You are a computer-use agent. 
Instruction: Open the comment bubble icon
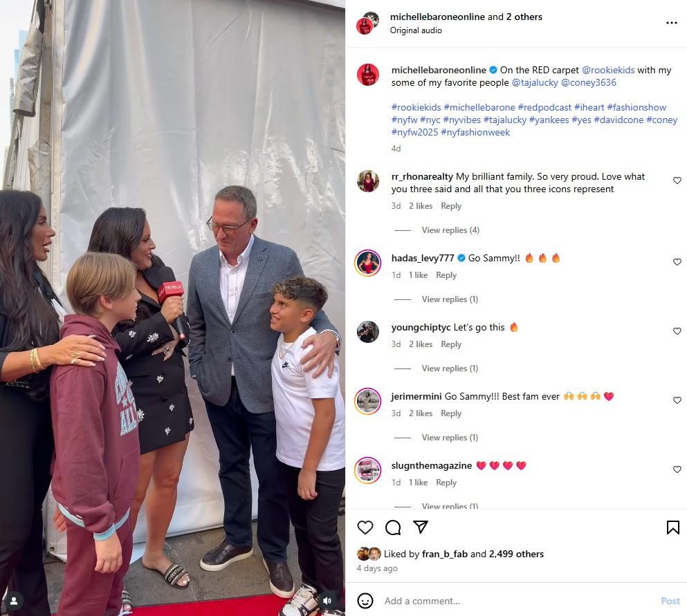pos(392,527)
